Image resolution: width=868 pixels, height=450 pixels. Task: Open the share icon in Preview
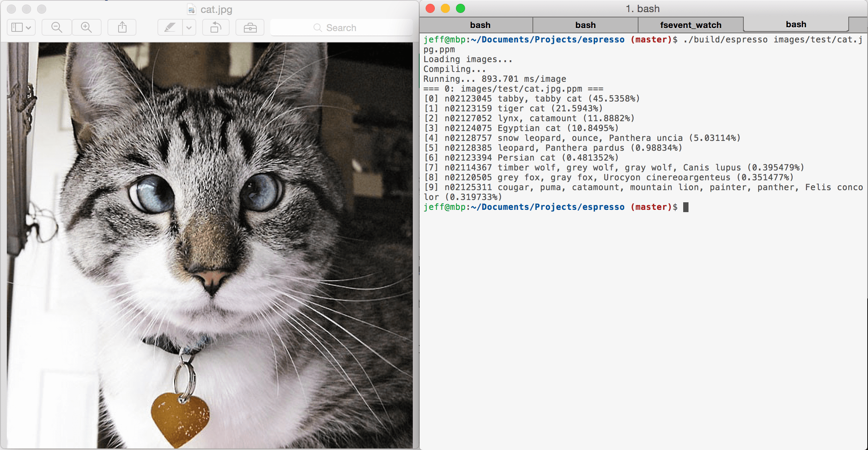coord(122,27)
